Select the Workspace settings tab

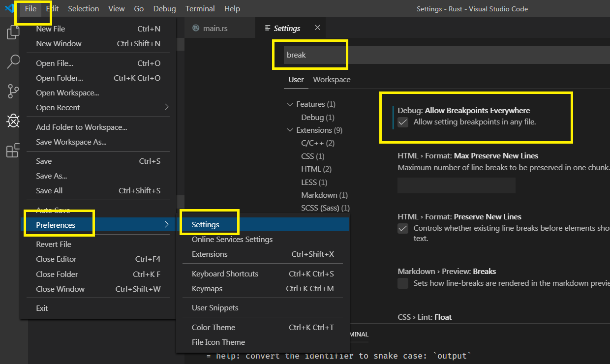click(332, 80)
